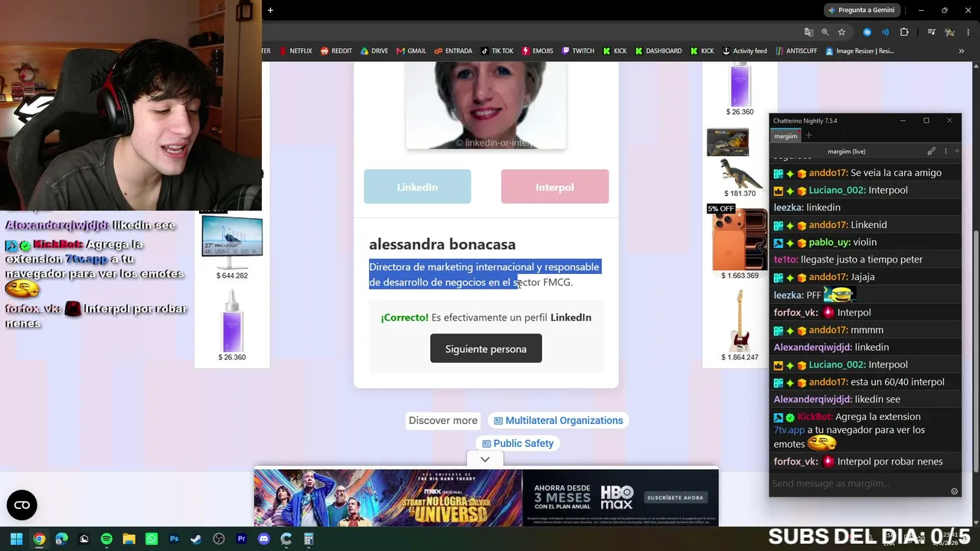Click KickBot username in Chatterino chat
This screenshot has height=551, width=980.
coord(815,416)
